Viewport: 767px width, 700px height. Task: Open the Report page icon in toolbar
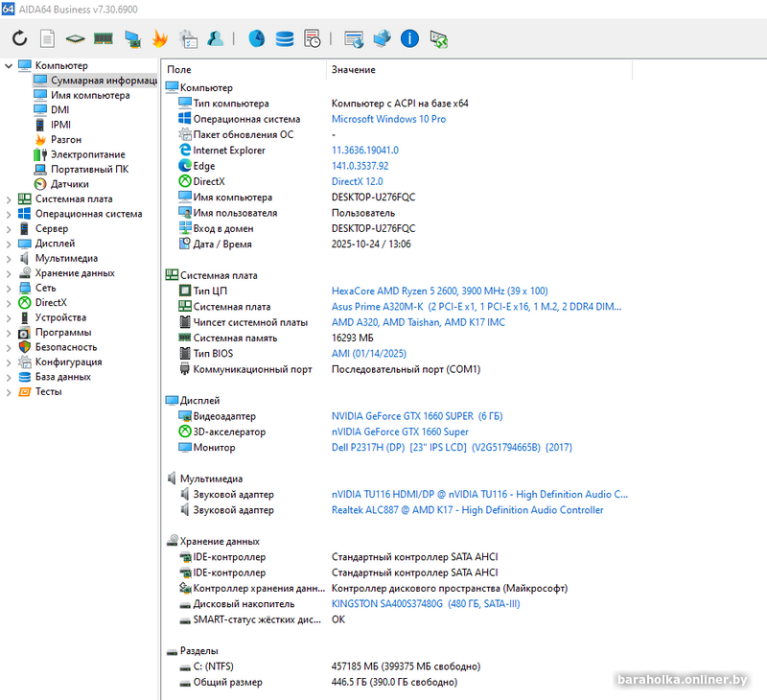coord(47,39)
